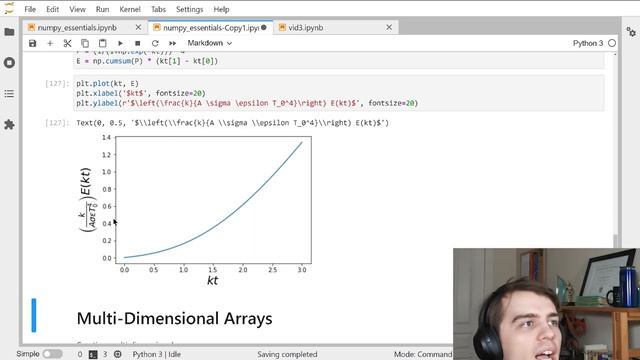Image resolution: width=640 pixels, height=360 pixels.
Task: Click the plt.plot code cell
Action: point(339,93)
